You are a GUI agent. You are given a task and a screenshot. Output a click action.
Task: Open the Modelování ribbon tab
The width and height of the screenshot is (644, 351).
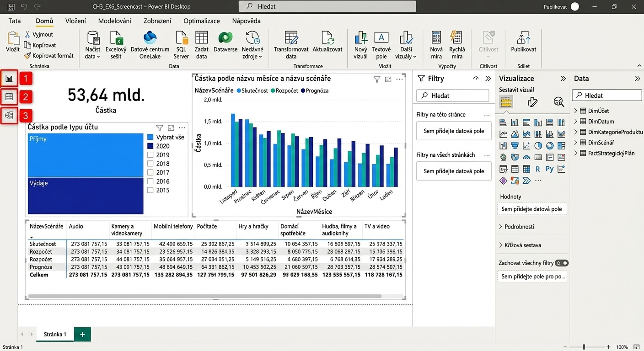[x=115, y=21]
